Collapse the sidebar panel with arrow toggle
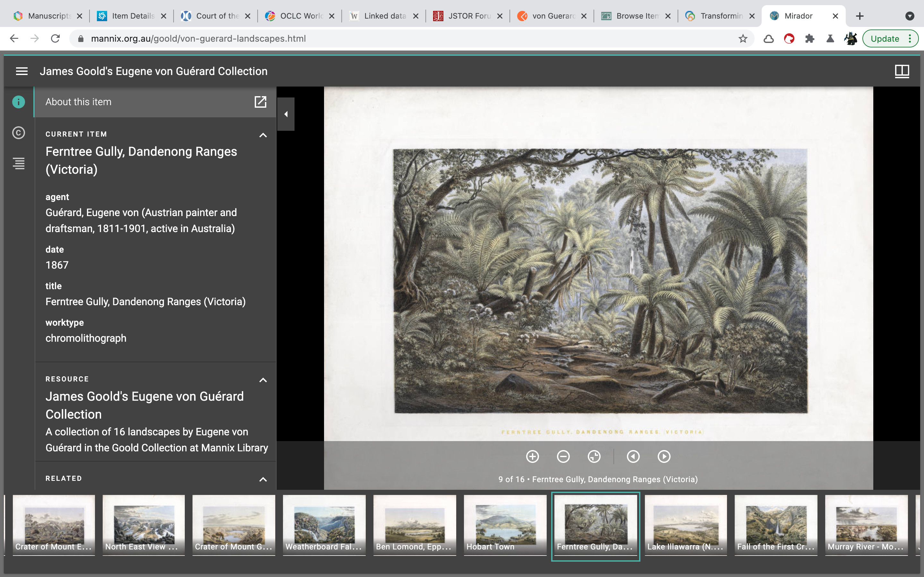Screen dimensions: 924x577 pyautogui.click(x=286, y=114)
